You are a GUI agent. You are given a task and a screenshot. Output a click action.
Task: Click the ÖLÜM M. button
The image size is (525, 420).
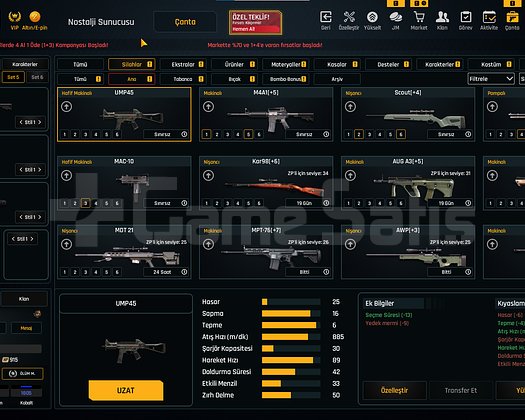point(22,373)
